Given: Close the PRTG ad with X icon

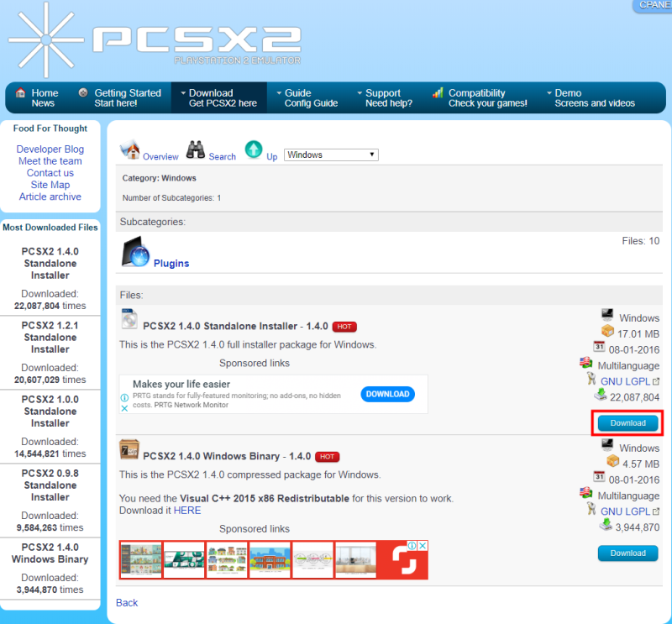Looking at the screenshot, I should pos(124,408).
